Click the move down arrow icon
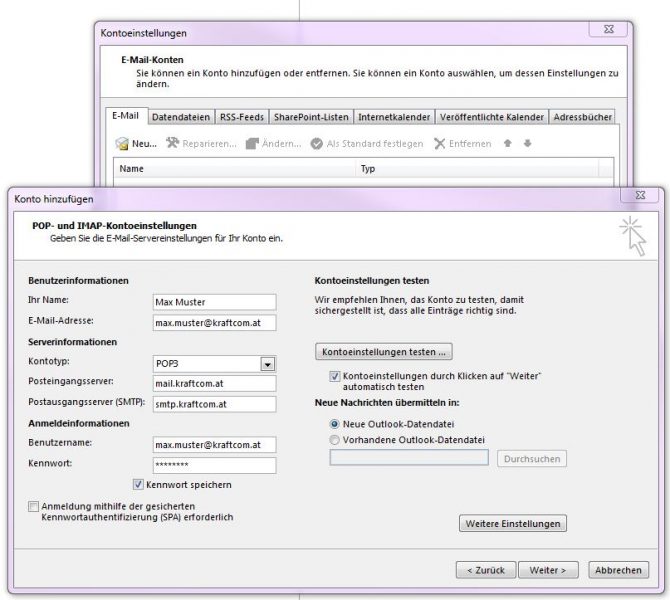The height and width of the screenshot is (600, 670). click(528, 144)
